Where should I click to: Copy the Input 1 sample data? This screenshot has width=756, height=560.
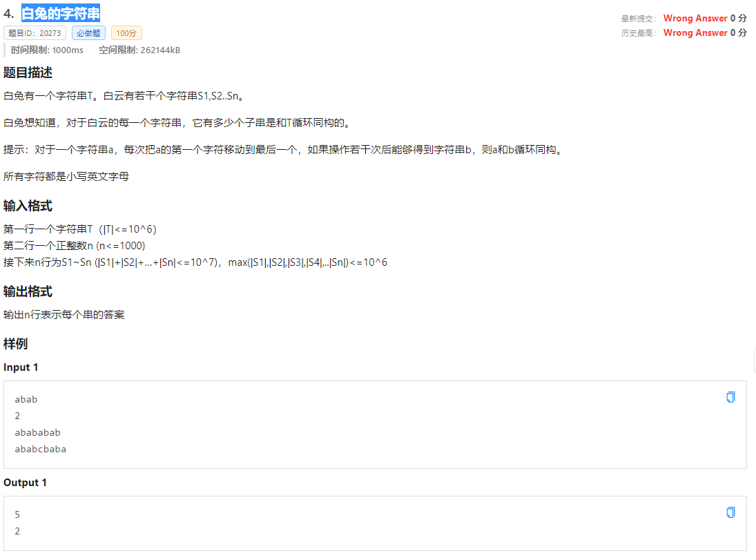(730, 397)
